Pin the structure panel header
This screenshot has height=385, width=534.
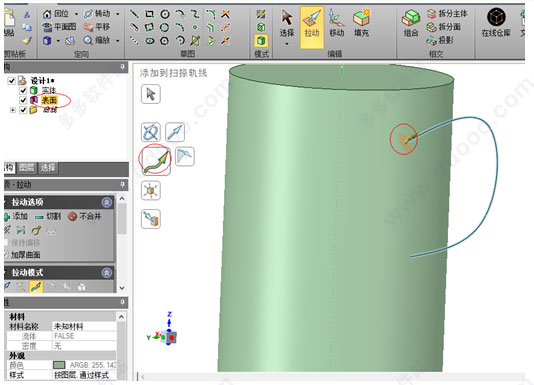click(123, 67)
